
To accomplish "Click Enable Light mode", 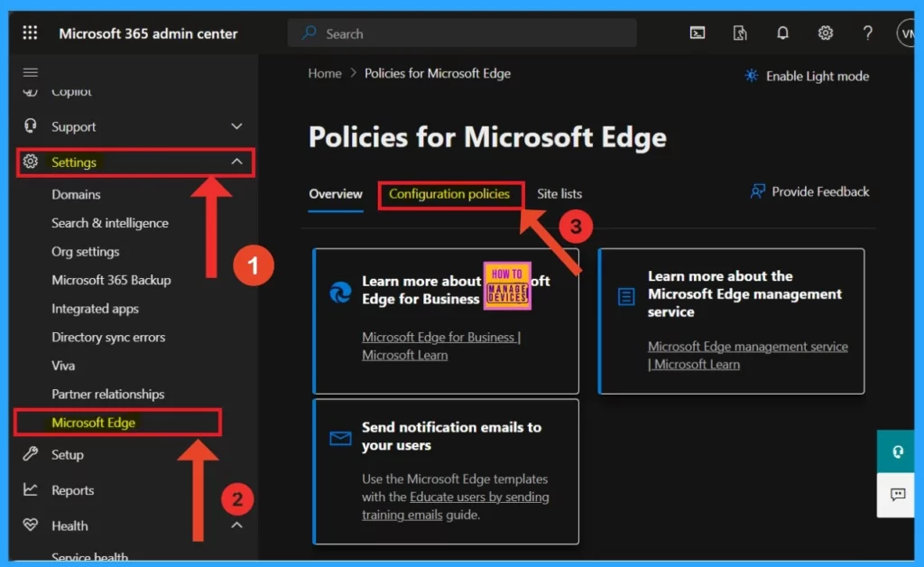I will coord(818,76).
